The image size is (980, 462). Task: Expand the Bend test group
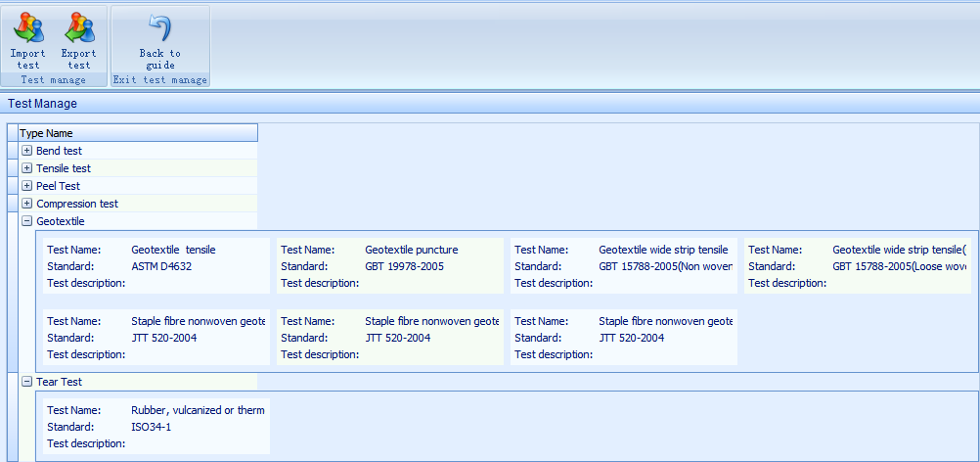tap(27, 151)
